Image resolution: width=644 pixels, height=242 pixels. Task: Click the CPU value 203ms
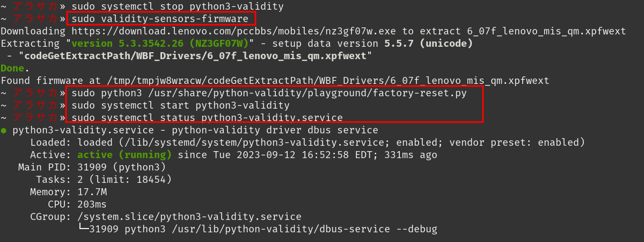(92, 204)
